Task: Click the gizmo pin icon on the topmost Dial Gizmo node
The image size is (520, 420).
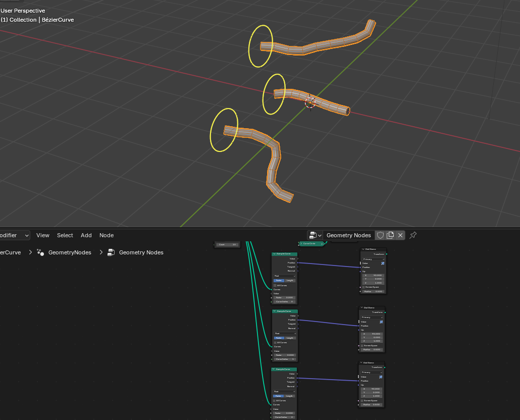Action: 383,264
